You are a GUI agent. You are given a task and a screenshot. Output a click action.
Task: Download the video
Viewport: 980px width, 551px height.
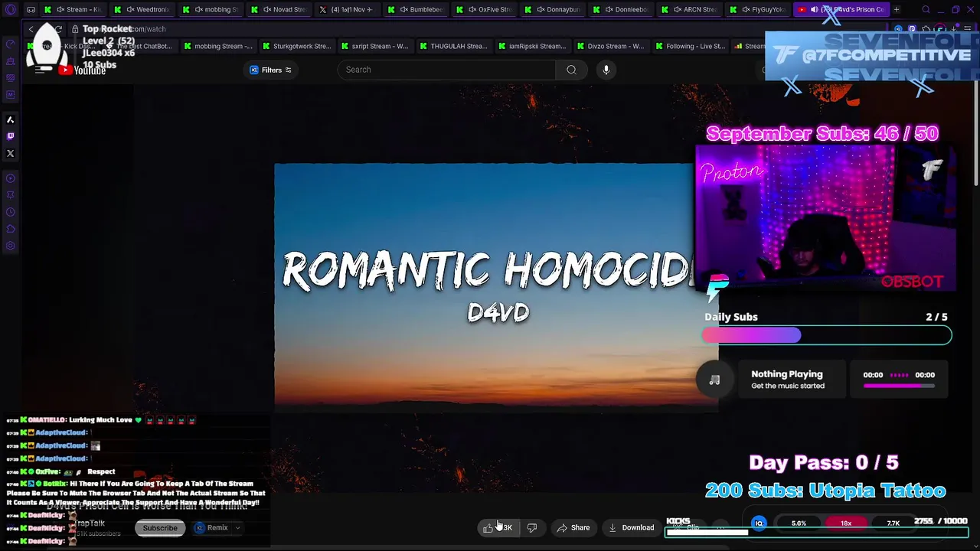[x=632, y=528]
